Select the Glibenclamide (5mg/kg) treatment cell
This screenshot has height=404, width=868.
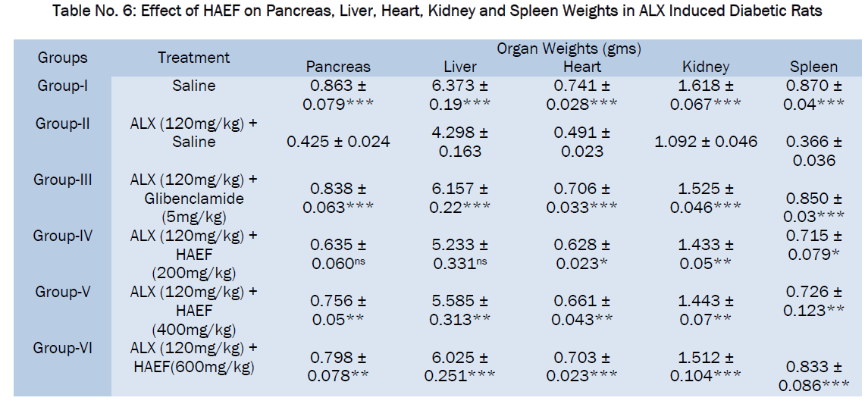pos(193,199)
